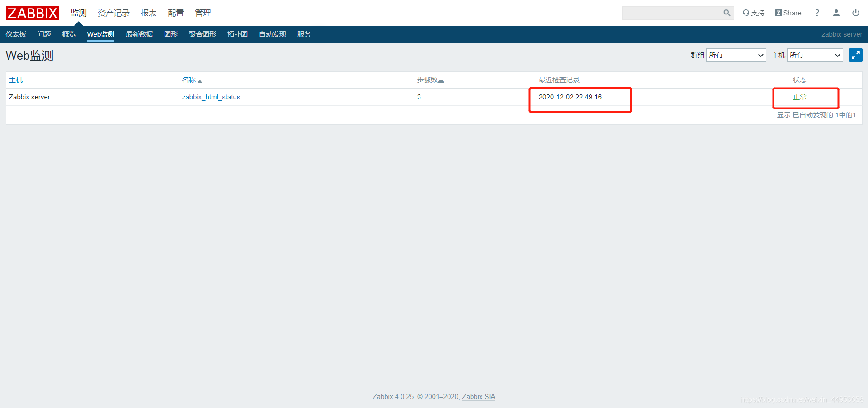Open the Zabbix Share link
The image size is (868, 408).
point(788,13)
